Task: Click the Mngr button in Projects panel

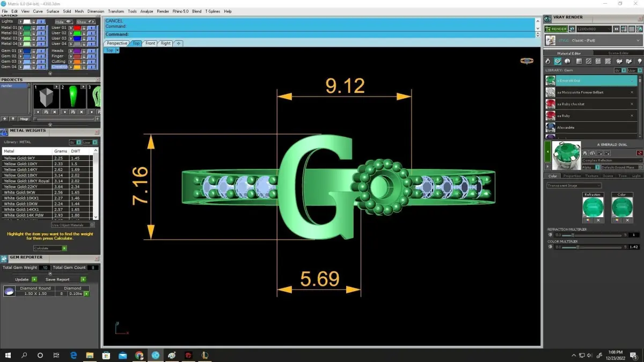Action: pos(24,119)
